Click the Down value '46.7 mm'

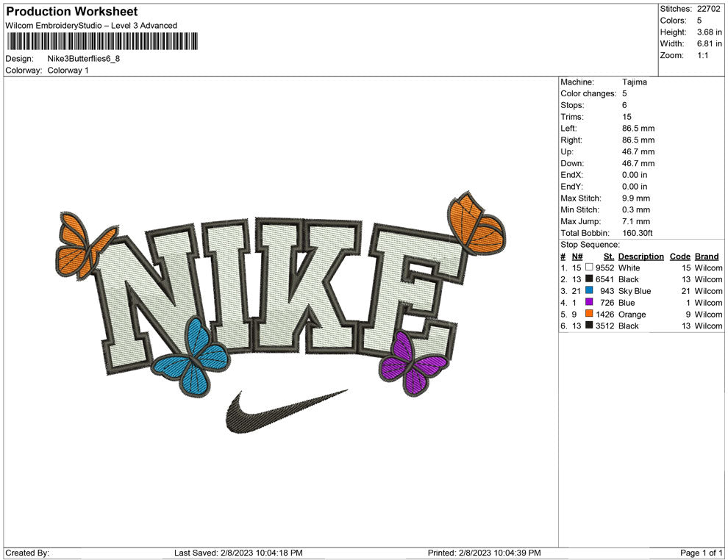[x=638, y=163]
